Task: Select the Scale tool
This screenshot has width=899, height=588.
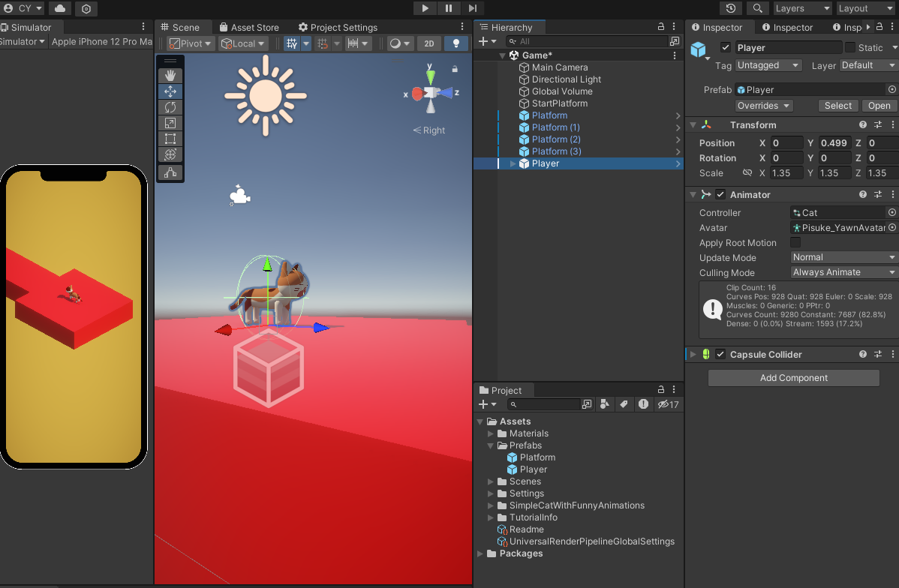Action: point(170,123)
